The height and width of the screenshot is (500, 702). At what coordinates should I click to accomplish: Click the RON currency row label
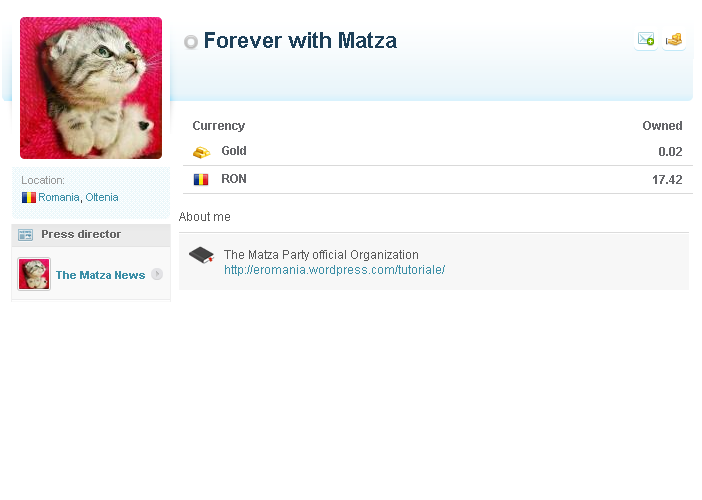[x=234, y=179]
